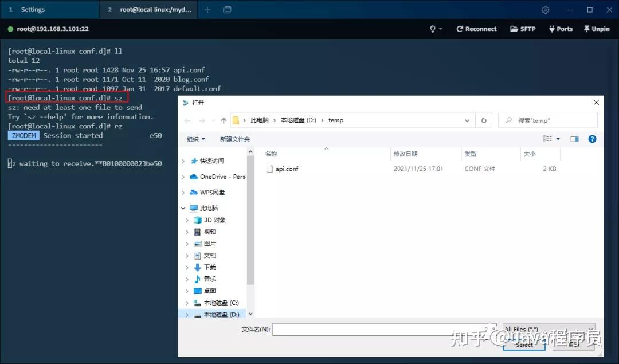Expand the OneDrive tree item

[183, 177]
